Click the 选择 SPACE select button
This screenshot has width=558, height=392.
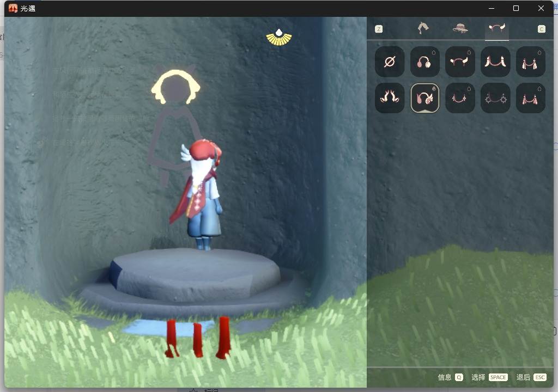[489, 377]
